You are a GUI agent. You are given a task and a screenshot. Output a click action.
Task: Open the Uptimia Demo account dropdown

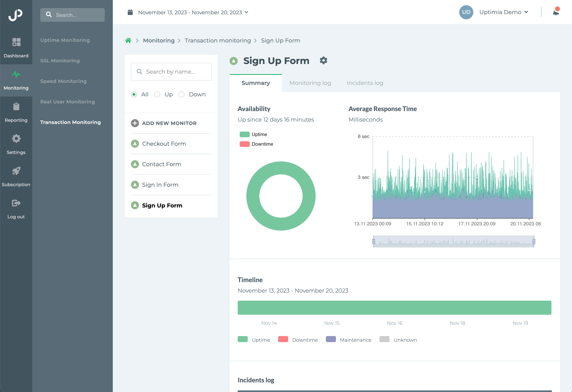pyautogui.click(x=504, y=12)
